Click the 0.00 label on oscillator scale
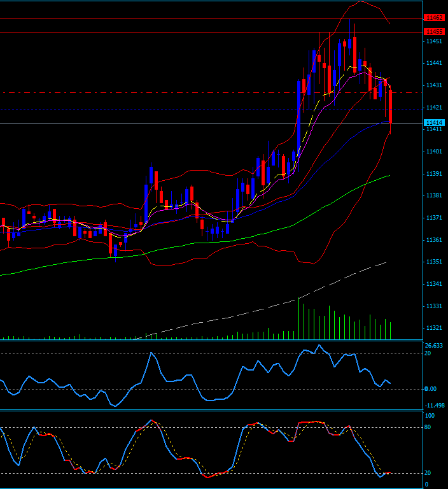The image size is (448, 489). [431, 389]
